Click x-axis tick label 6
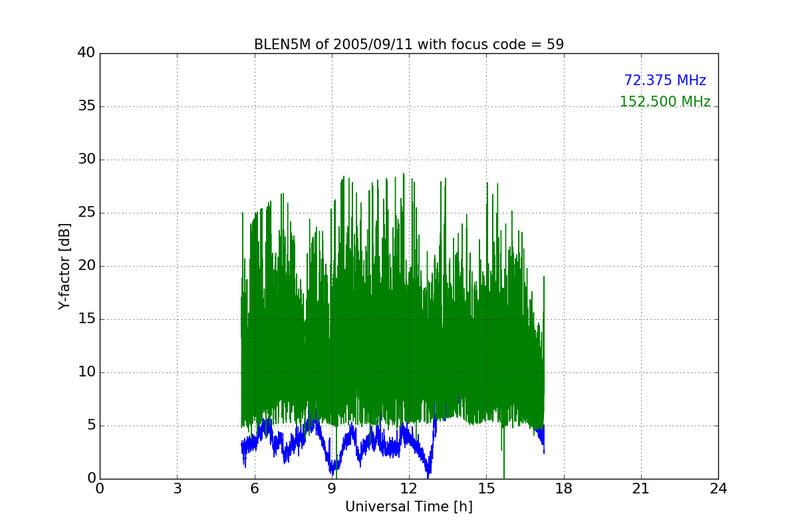Image resolution: width=798 pixels, height=532 pixels. click(x=254, y=489)
